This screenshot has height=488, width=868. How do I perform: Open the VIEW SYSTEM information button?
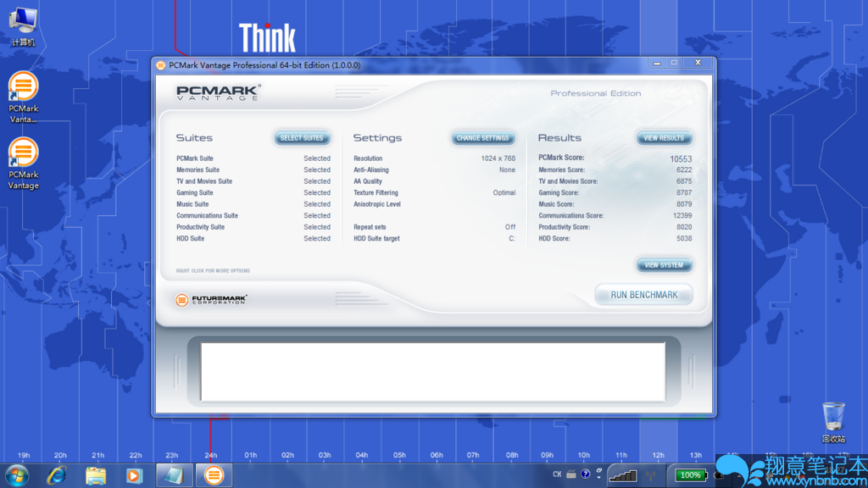pyautogui.click(x=664, y=265)
